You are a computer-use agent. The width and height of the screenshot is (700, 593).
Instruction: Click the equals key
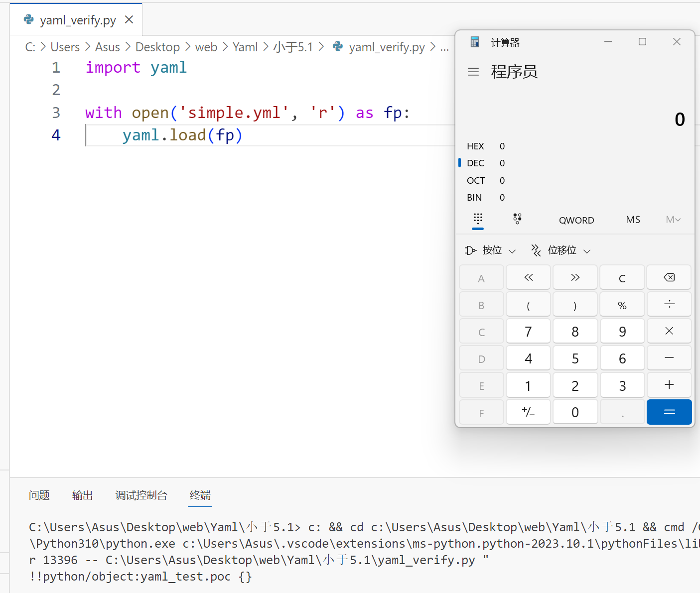click(x=669, y=412)
